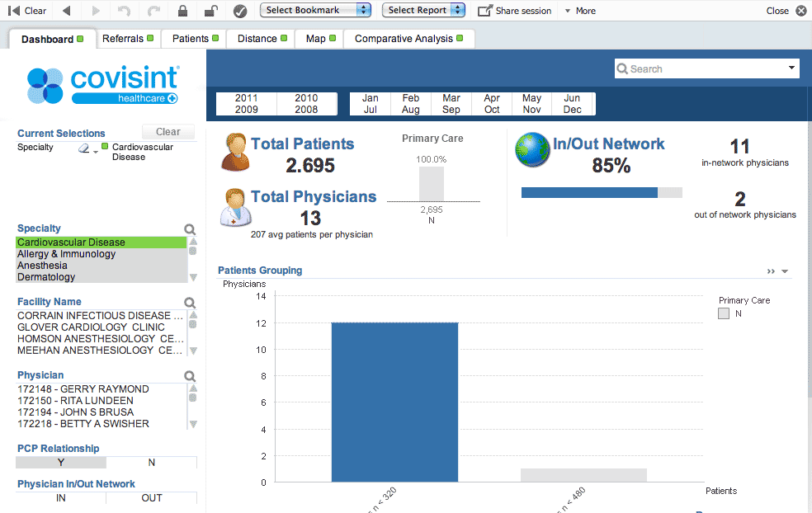Select Y under PCP Relationship

click(x=60, y=462)
